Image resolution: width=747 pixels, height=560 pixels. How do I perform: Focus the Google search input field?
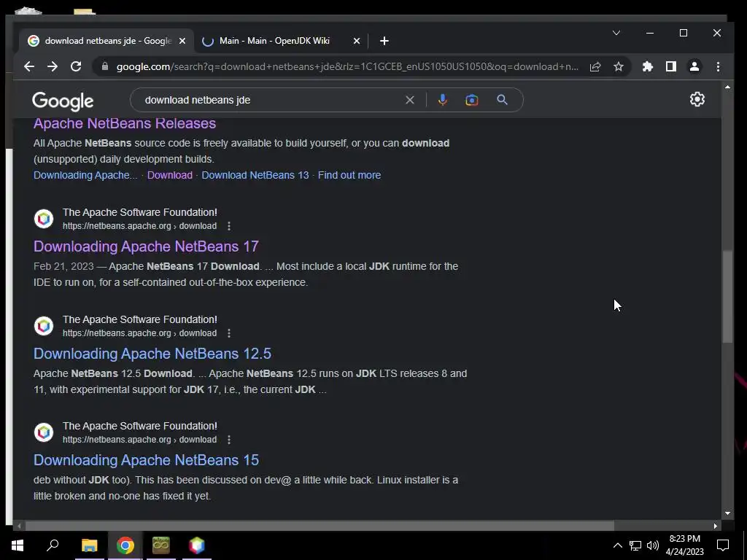click(x=271, y=100)
